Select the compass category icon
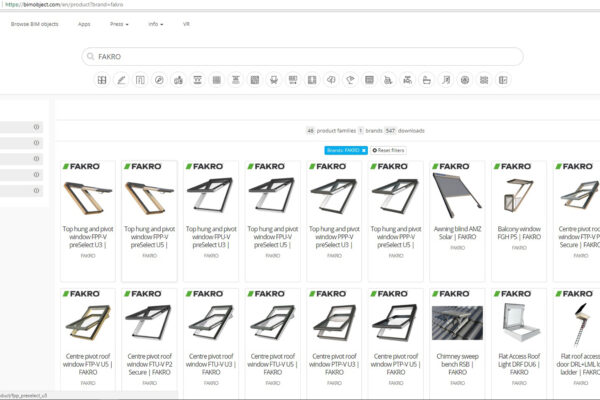The width and height of the screenshot is (600, 400). [159, 80]
